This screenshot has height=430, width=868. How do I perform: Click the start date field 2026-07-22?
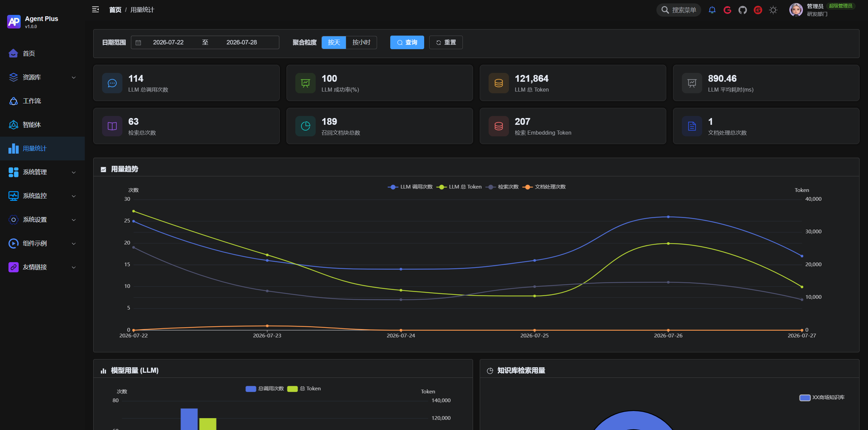point(168,42)
